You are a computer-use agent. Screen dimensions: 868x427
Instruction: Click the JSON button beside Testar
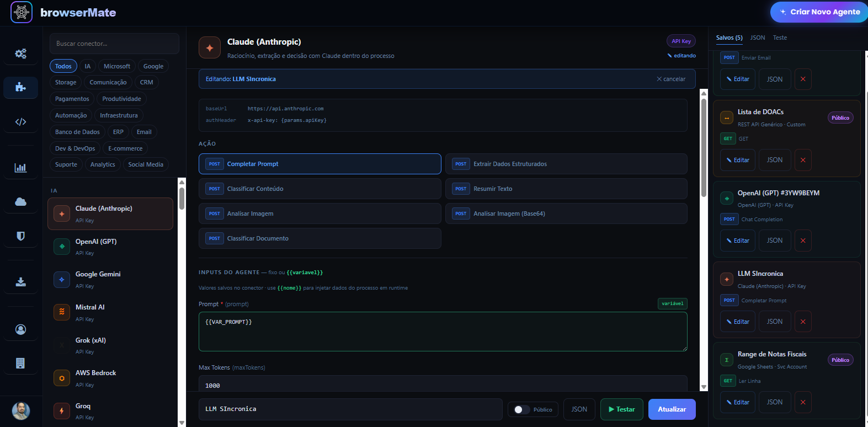click(579, 409)
